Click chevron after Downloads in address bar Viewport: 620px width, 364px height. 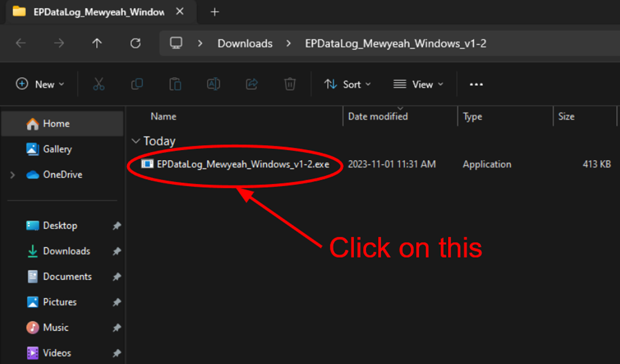point(288,43)
